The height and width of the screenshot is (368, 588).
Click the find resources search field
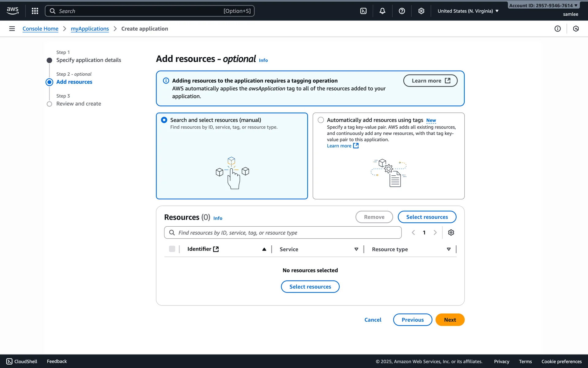(283, 233)
